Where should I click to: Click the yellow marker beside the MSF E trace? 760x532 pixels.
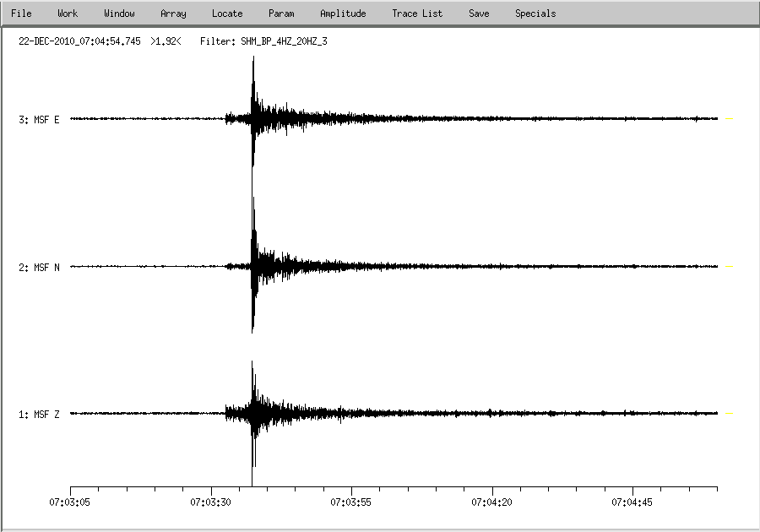click(730, 119)
